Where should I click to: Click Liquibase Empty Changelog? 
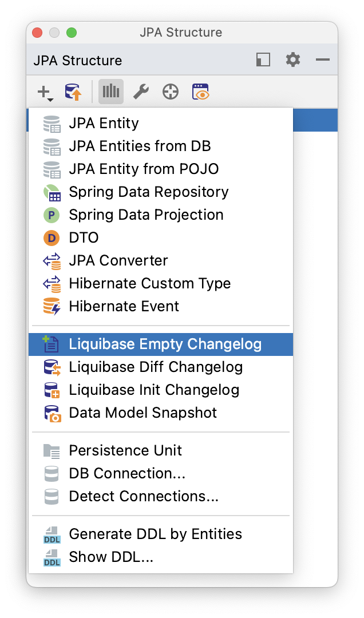[x=161, y=344]
